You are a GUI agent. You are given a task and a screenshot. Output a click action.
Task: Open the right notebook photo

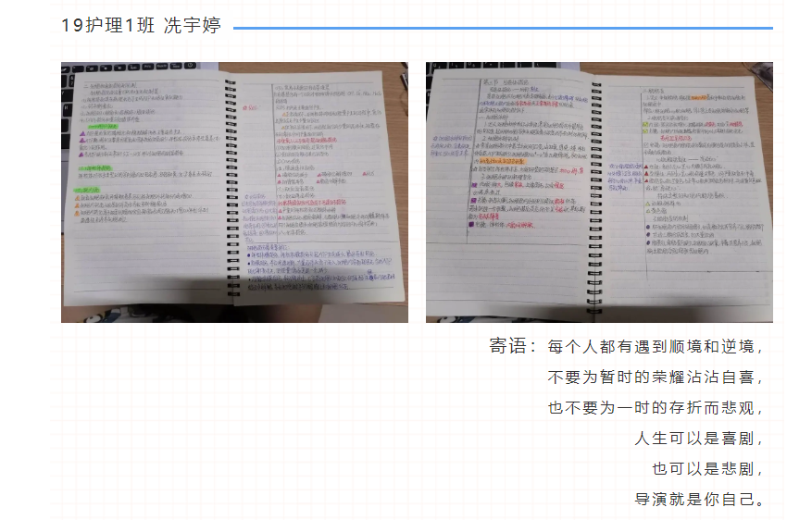(599, 192)
